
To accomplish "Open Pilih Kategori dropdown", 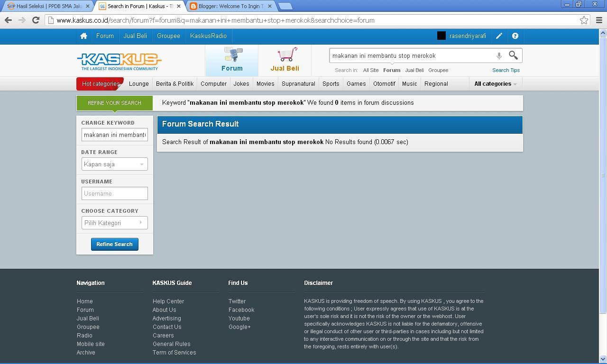I will pos(114,223).
